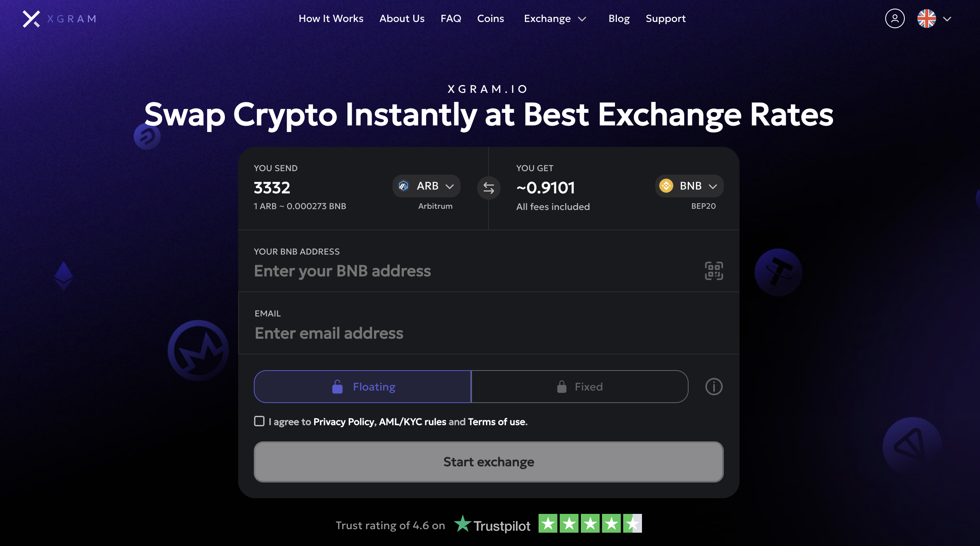This screenshot has height=546, width=980.
Task: Open the How It Works page
Action: click(331, 19)
